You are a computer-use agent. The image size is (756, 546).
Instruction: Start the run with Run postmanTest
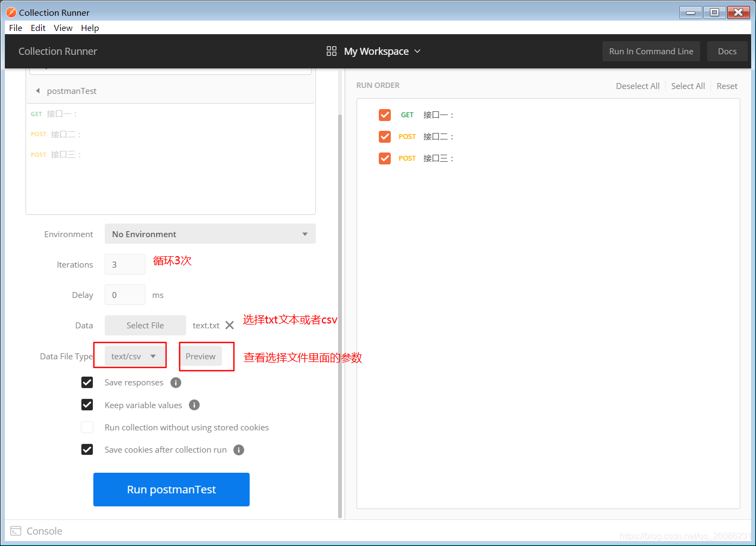[x=171, y=490]
